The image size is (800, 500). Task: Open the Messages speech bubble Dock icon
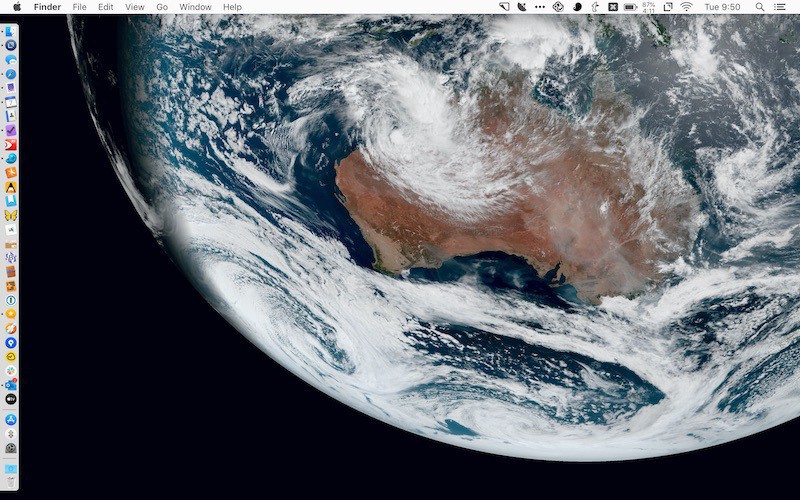11,60
